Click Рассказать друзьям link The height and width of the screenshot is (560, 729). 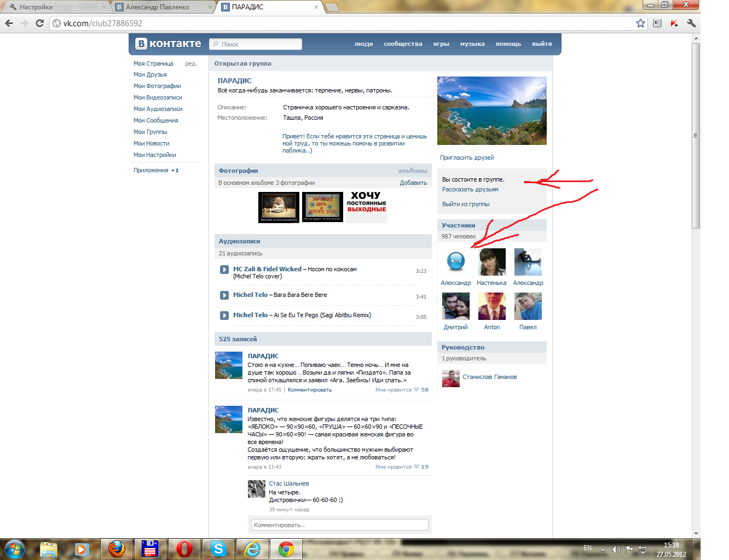tap(470, 189)
